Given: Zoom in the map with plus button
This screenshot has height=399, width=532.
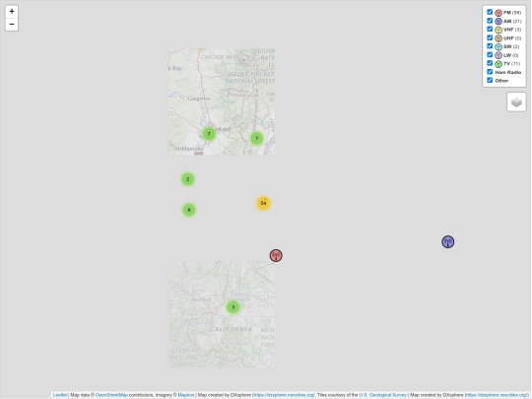Looking at the screenshot, I should point(12,12).
